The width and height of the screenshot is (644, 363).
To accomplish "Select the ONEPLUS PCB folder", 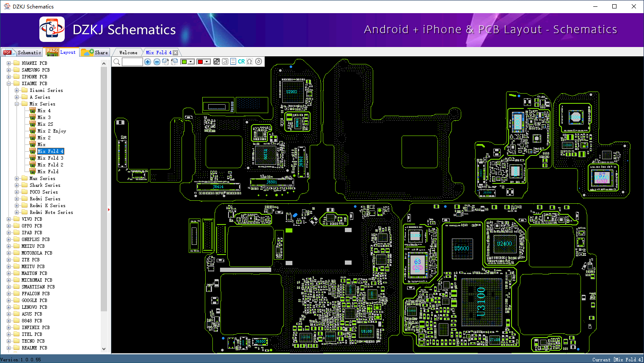I will click(36, 239).
